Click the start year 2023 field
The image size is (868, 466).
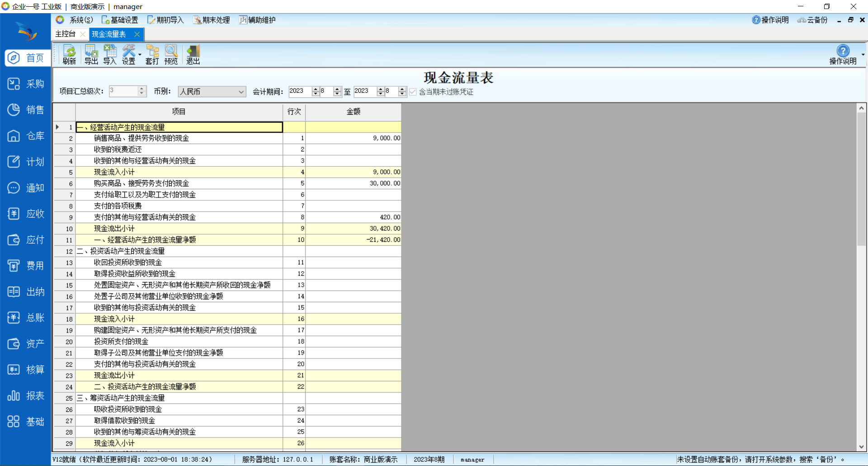point(300,91)
